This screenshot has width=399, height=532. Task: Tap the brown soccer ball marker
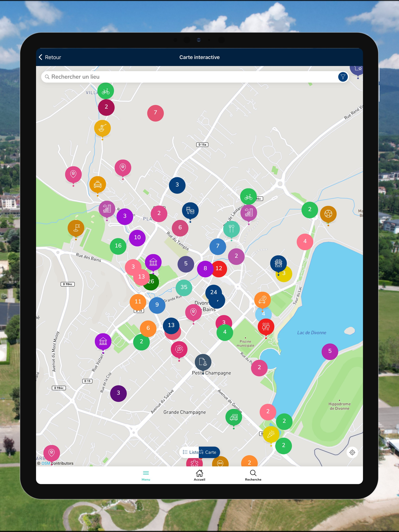(328, 214)
